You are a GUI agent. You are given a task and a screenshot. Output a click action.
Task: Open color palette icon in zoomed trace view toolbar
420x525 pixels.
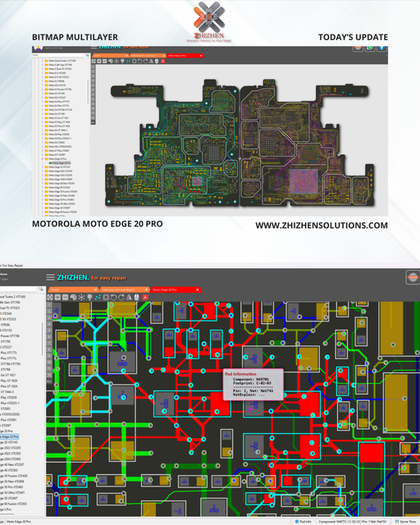tap(73, 297)
